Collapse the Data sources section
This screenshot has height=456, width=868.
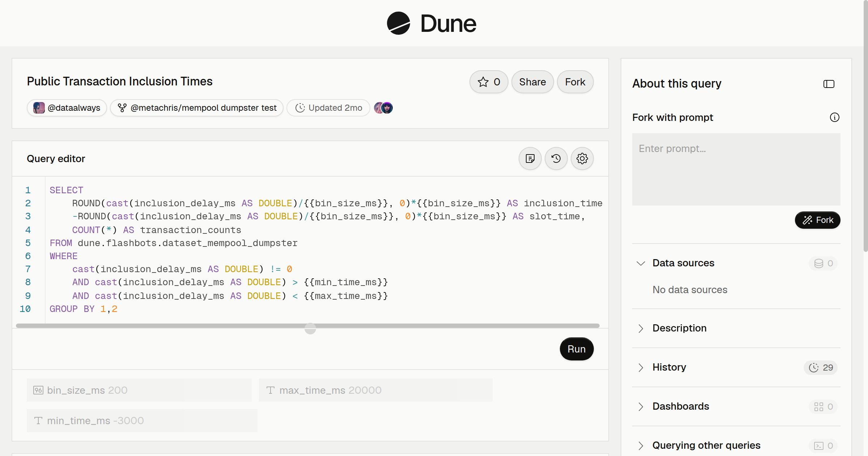point(641,263)
